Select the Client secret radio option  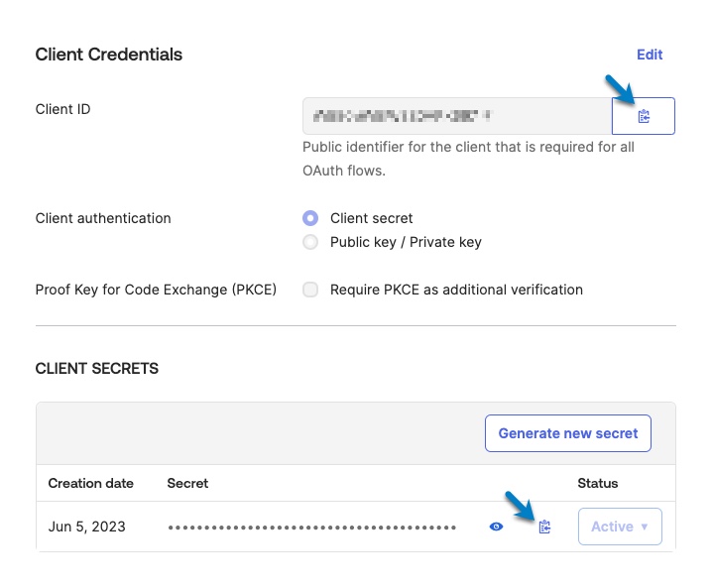[310, 218]
